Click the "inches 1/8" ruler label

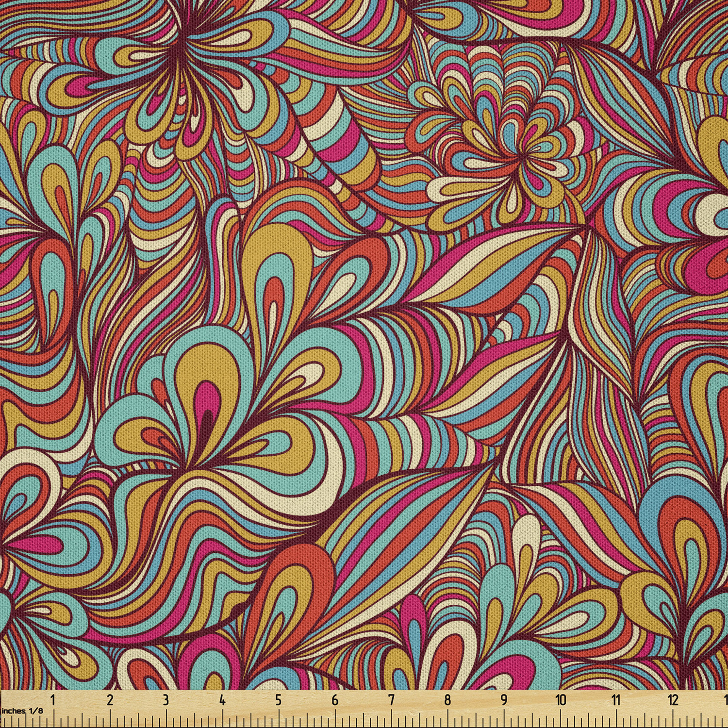(x=22, y=711)
